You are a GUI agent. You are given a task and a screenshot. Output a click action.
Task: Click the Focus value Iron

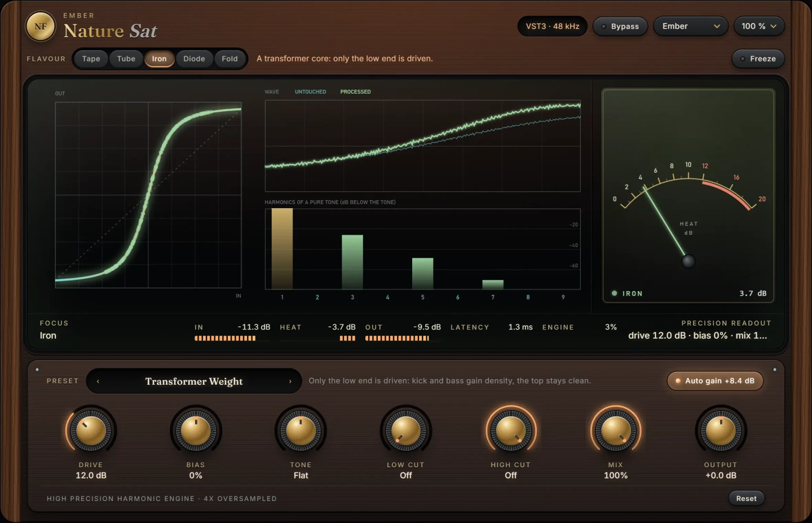click(x=48, y=336)
